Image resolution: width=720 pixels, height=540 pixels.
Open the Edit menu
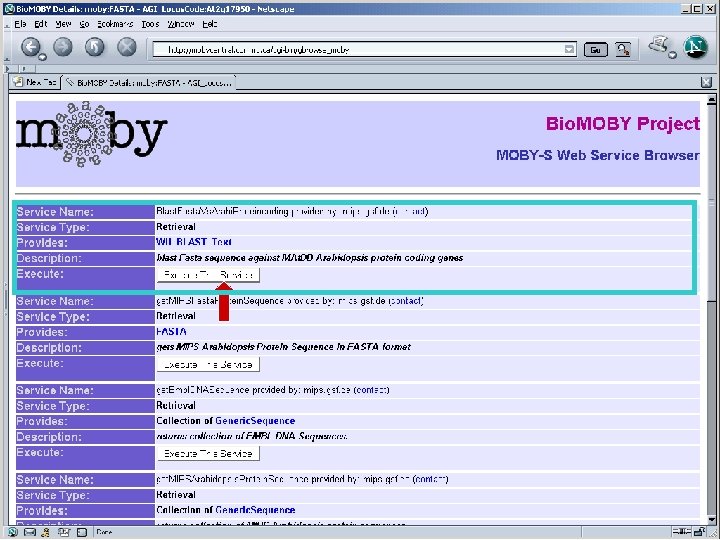41,24
